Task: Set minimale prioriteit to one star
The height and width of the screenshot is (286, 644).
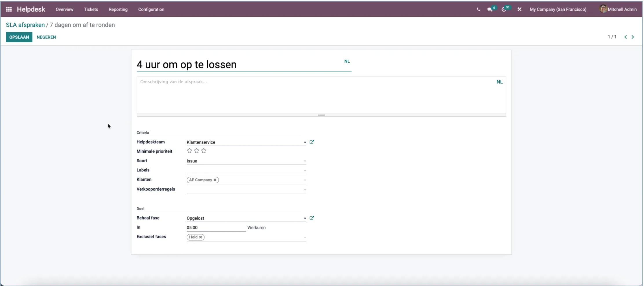Action: pos(189,151)
